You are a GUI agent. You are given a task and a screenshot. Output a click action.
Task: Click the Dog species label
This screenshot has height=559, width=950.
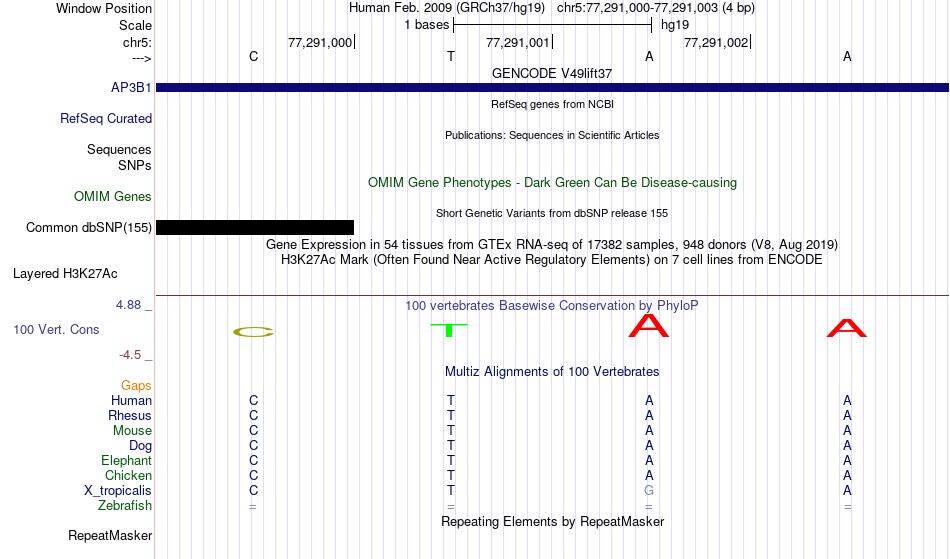(140, 446)
